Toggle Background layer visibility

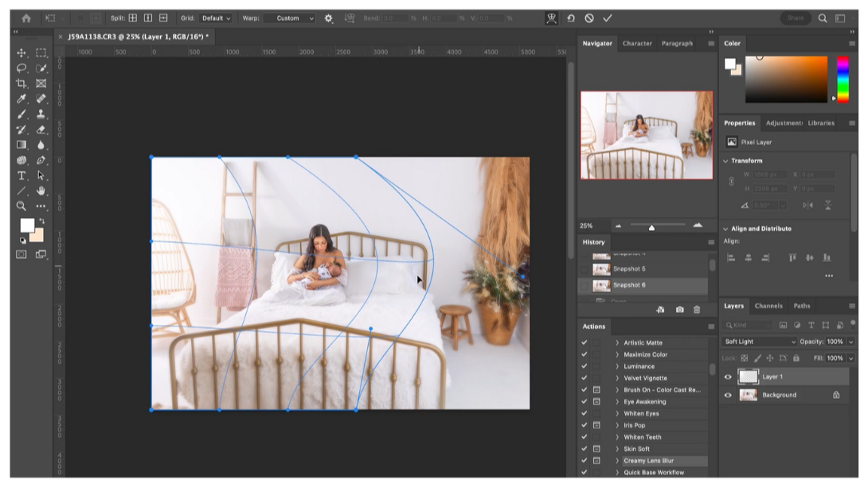[x=728, y=395]
